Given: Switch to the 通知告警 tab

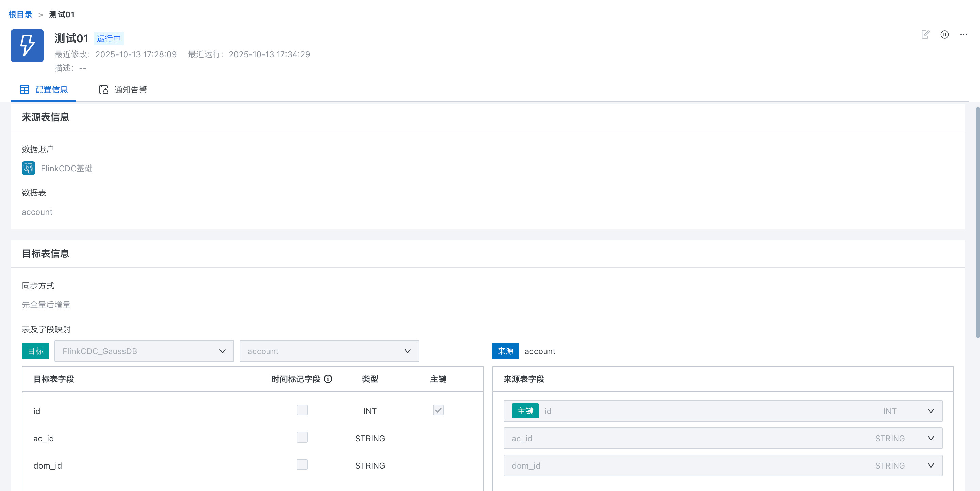Looking at the screenshot, I should click(x=130, y=90).
